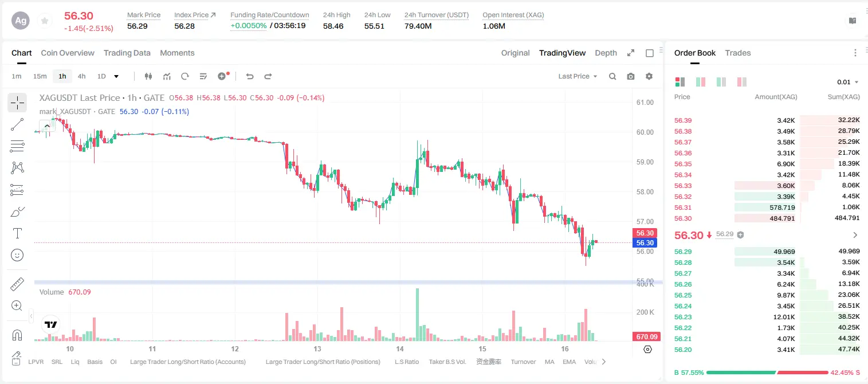Select the ruler measure tool
868x384 pixels.
click(17, 284)
